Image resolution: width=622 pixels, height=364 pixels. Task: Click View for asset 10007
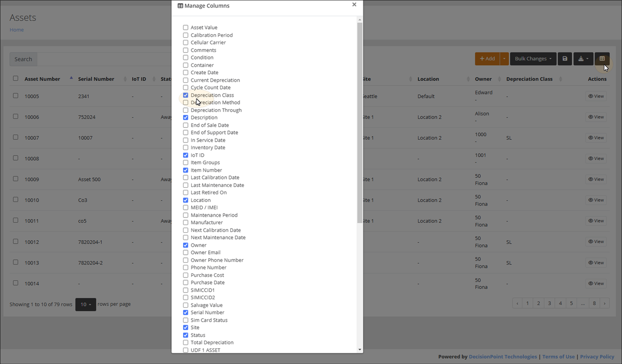tap(596, 138)
